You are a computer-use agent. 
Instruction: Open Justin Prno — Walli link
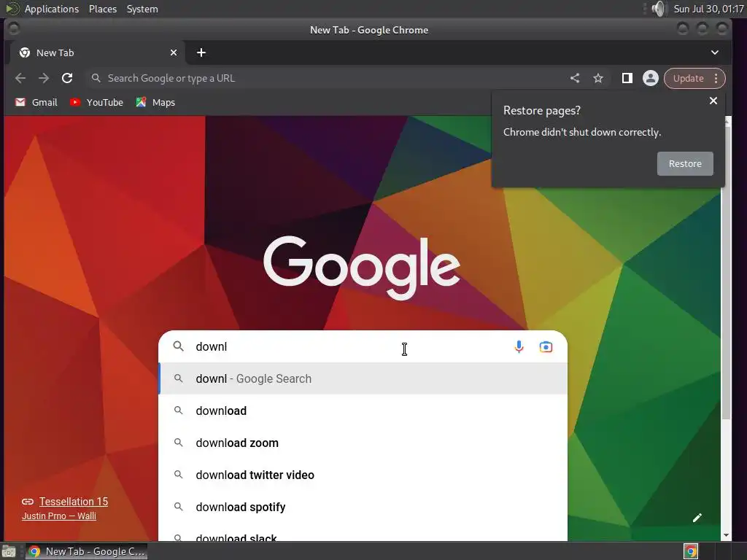tap(58, 516)
